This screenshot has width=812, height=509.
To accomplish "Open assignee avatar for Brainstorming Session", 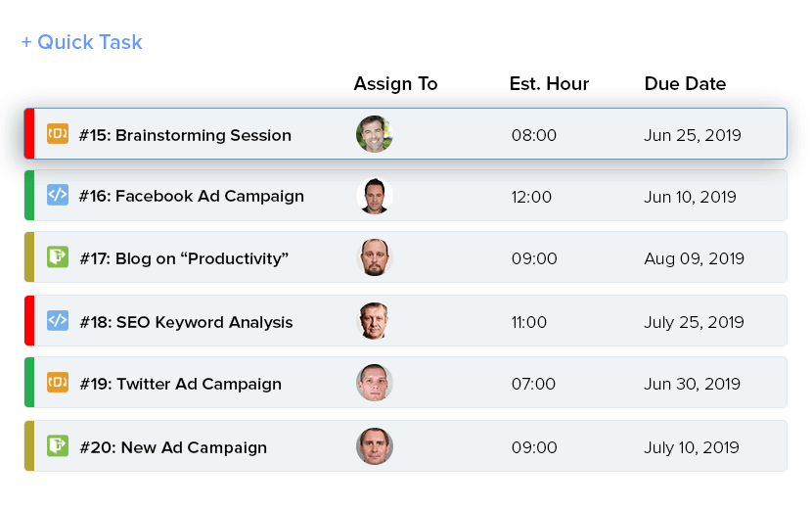I will coord(375,134).
